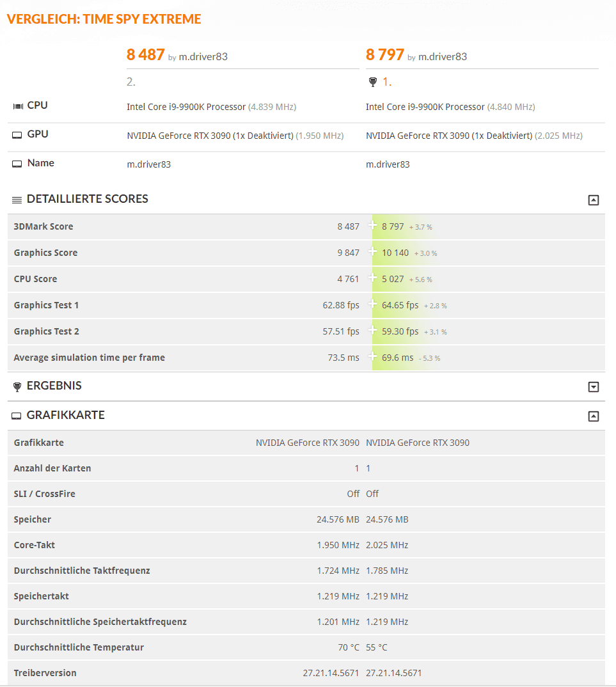Click plus icon in Graphics Score row
This screenshot has height=687, width=616.
(372, 251)
